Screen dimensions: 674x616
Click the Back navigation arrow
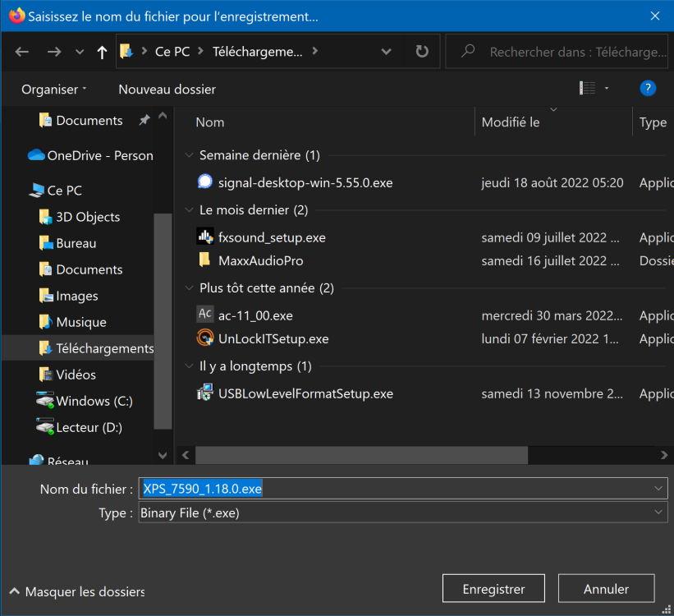coord(22,52)
